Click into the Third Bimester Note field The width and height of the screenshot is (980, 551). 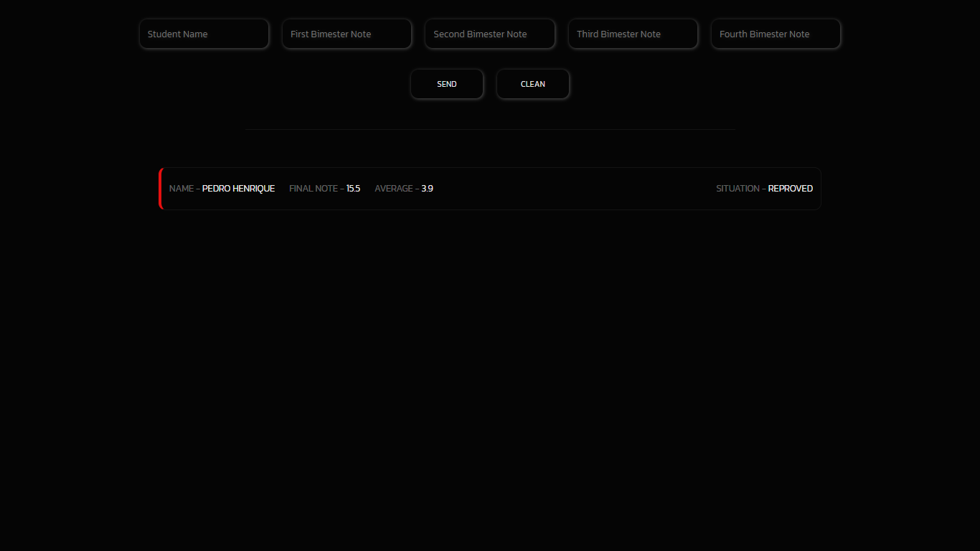[x=633, y=34]
